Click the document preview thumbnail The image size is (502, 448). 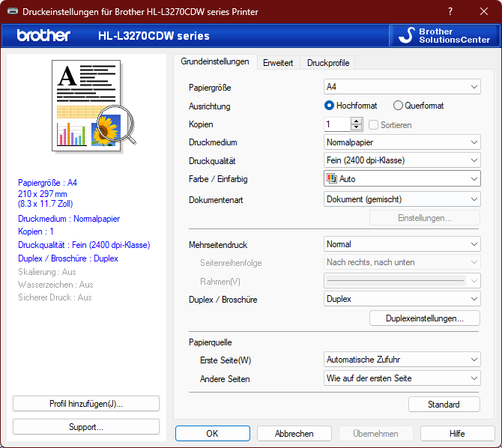point(94,106)
